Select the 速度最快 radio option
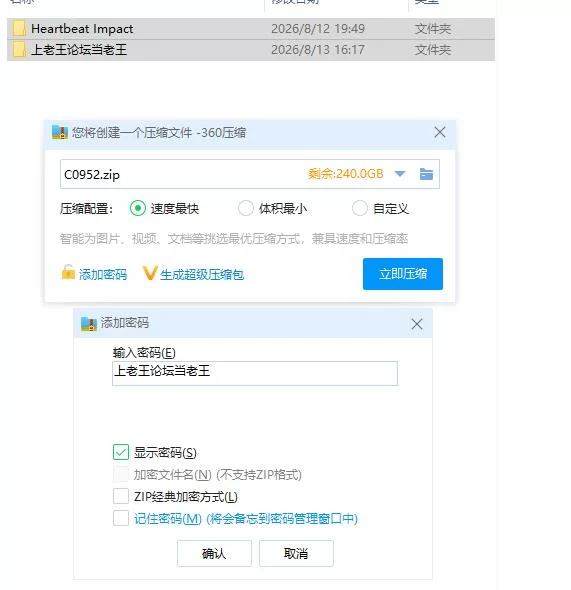The image size is (571, 590). [138, 208]
